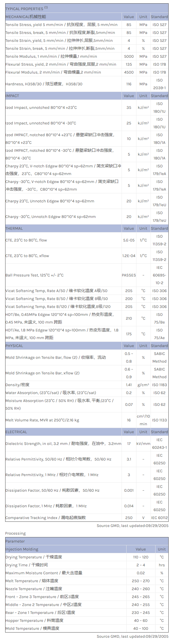Select the THERMAL section header
Image resolution: width=173 pixels, height=644 pixels.
coord(14,228)
